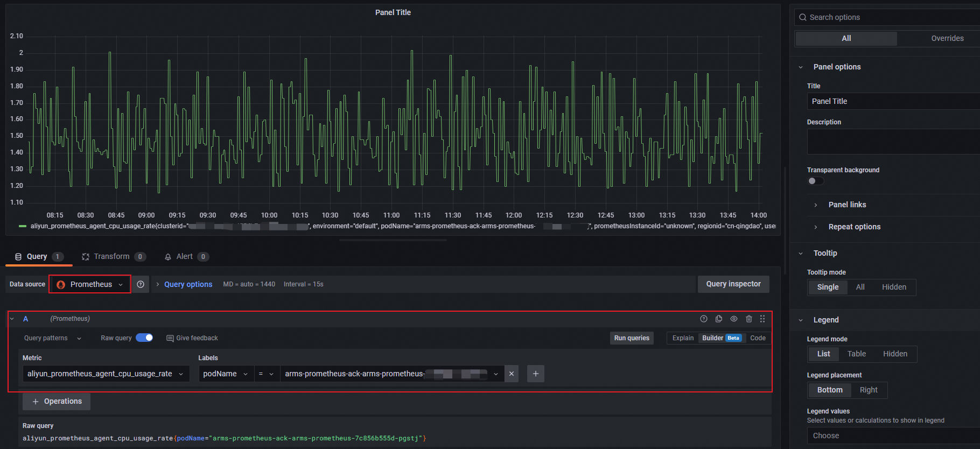Screen dimensions: 980x449
Task: Set tooltip mode to Hidden
Action: pyautogui.click(x=894, y=287)
